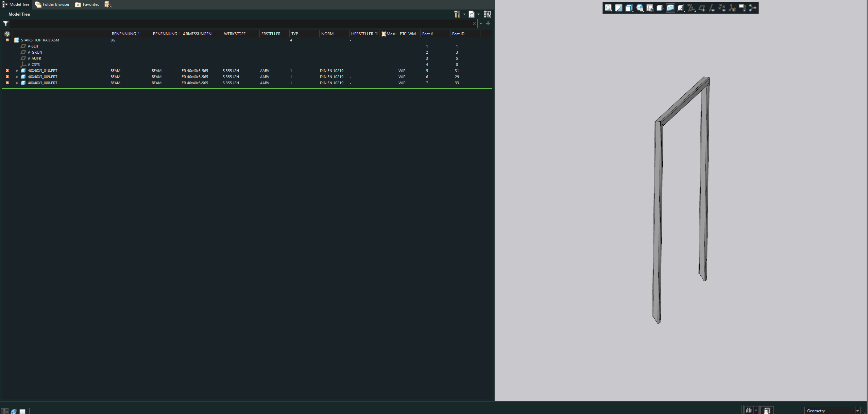Expand the 40X40X3_010.PRT tree node

17,71
